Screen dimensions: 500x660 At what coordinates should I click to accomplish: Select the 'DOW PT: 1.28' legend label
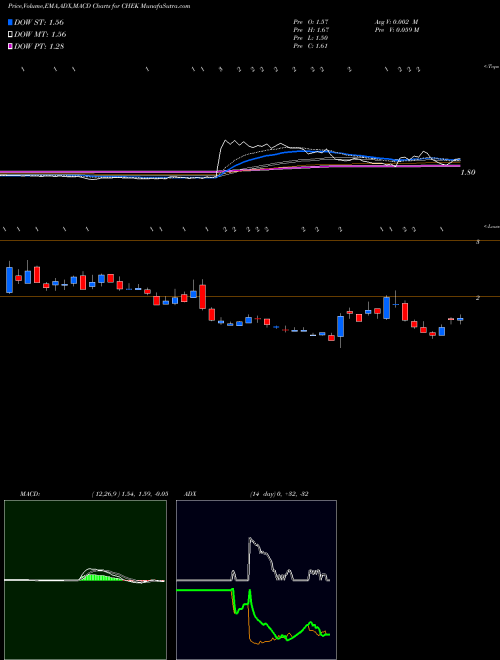[39, 47]
